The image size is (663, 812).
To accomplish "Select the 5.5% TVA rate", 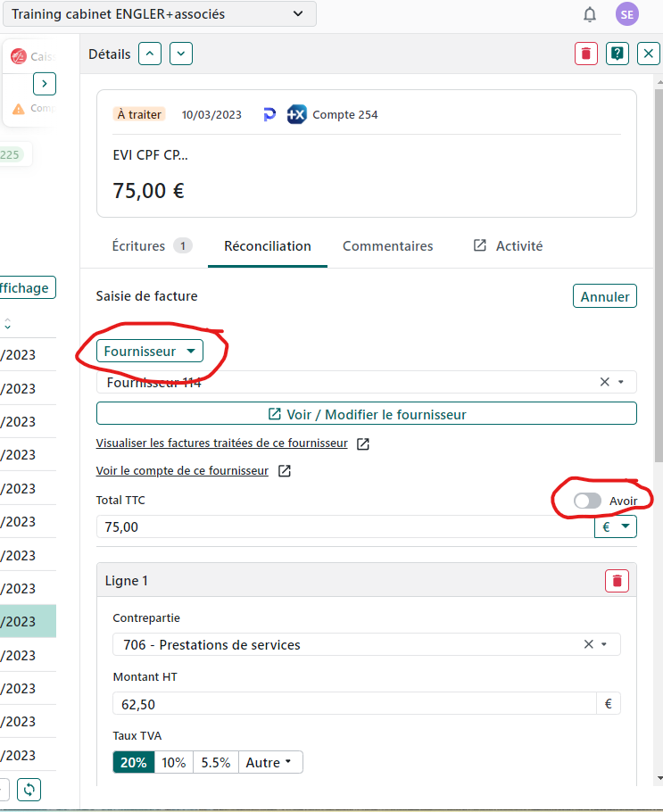I will (x=215, y=762).
